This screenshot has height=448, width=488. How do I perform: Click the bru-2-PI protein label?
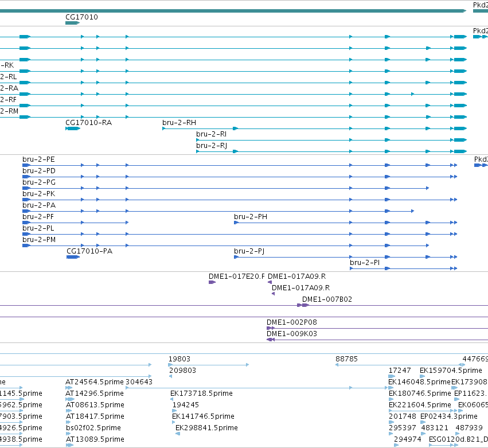click(365, 263)
